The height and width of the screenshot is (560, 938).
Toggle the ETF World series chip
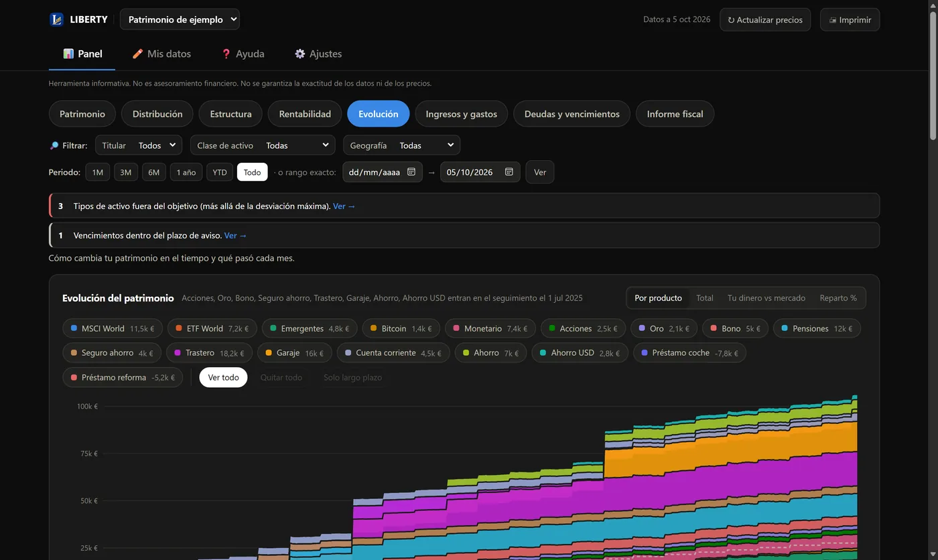click(212, 328)
